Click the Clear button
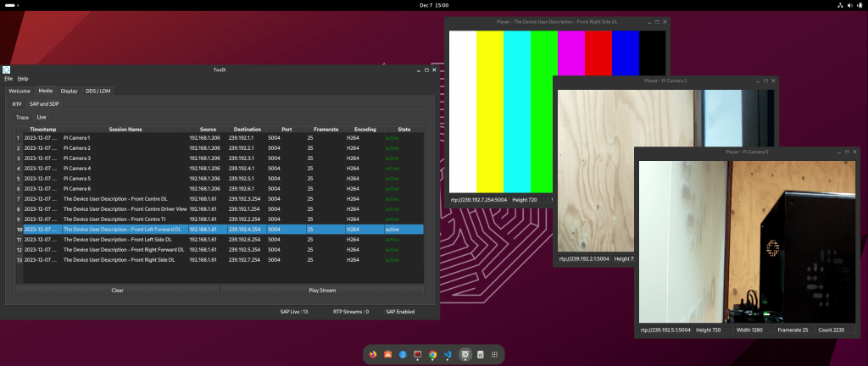This screenshot has height=366, width=868. (117, 291)
